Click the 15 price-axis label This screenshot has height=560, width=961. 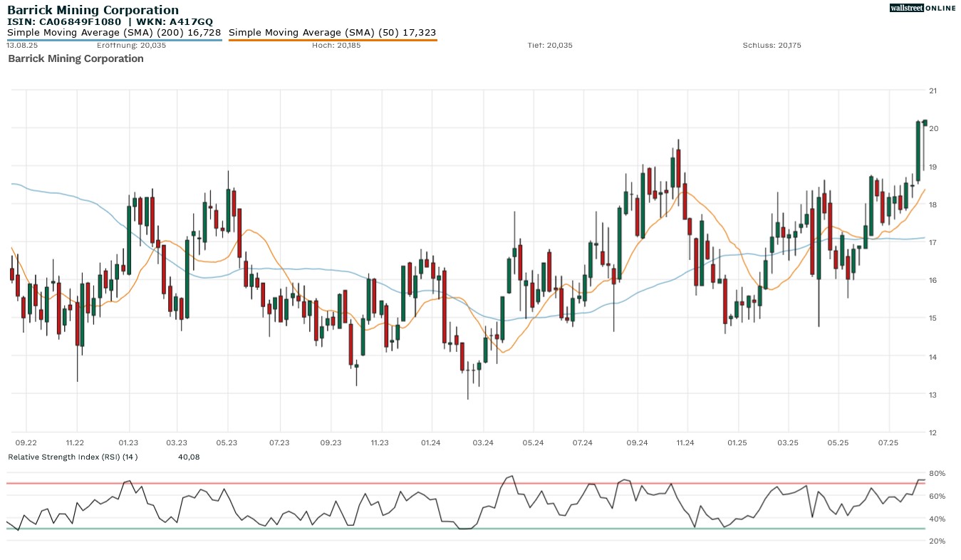click(x=933, y=318)
